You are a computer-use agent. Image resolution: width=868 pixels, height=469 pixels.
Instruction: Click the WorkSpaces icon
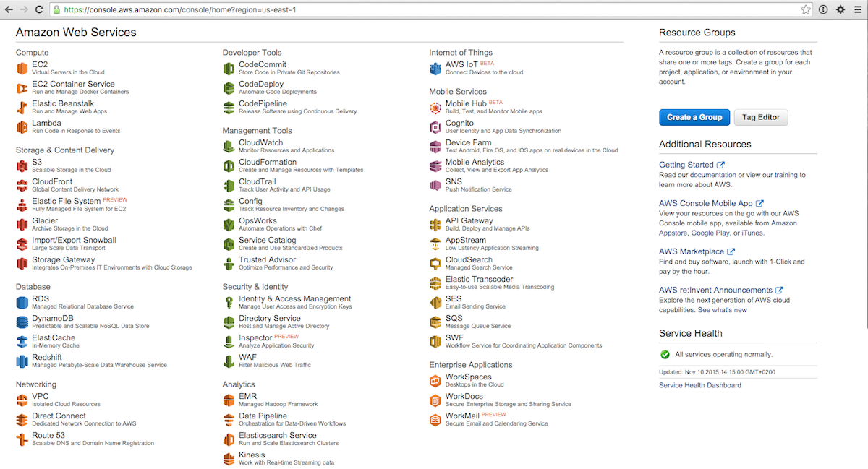[435, 381]
